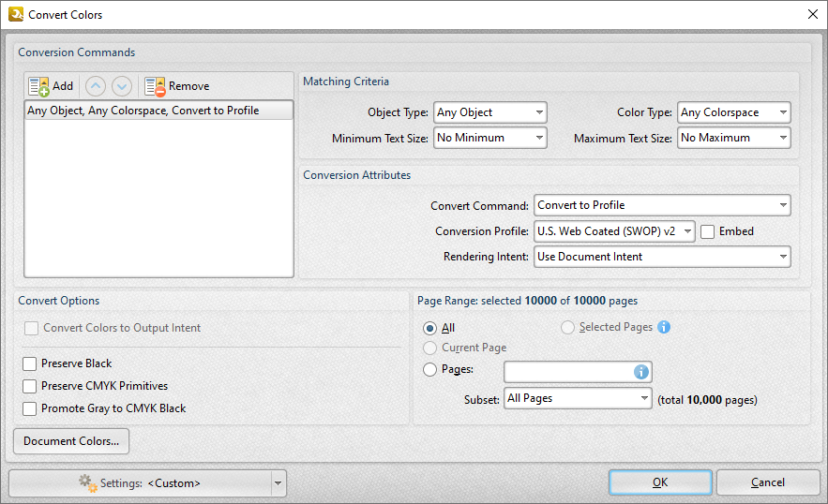This screenshot has width=828, height=504.
Task: Click the Cancel button
Action: 768,482
